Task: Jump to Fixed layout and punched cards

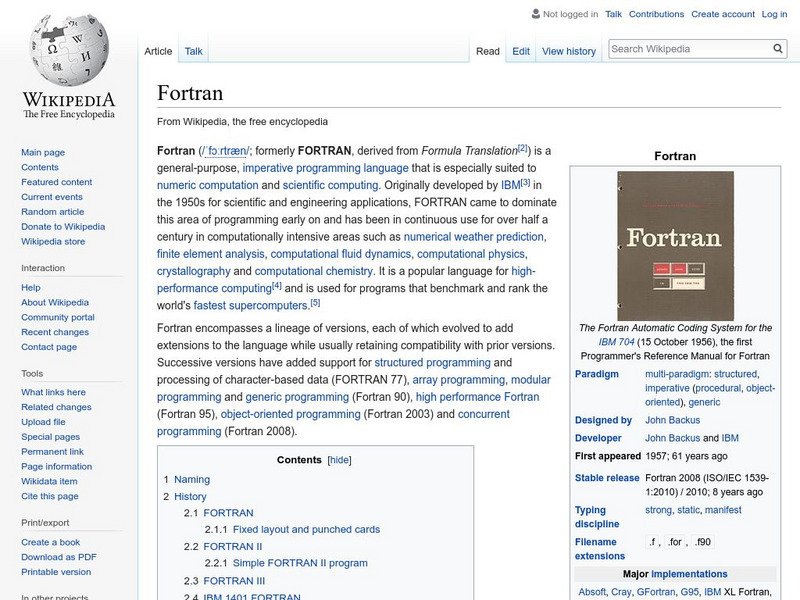Action: click(x=306, y=529)
